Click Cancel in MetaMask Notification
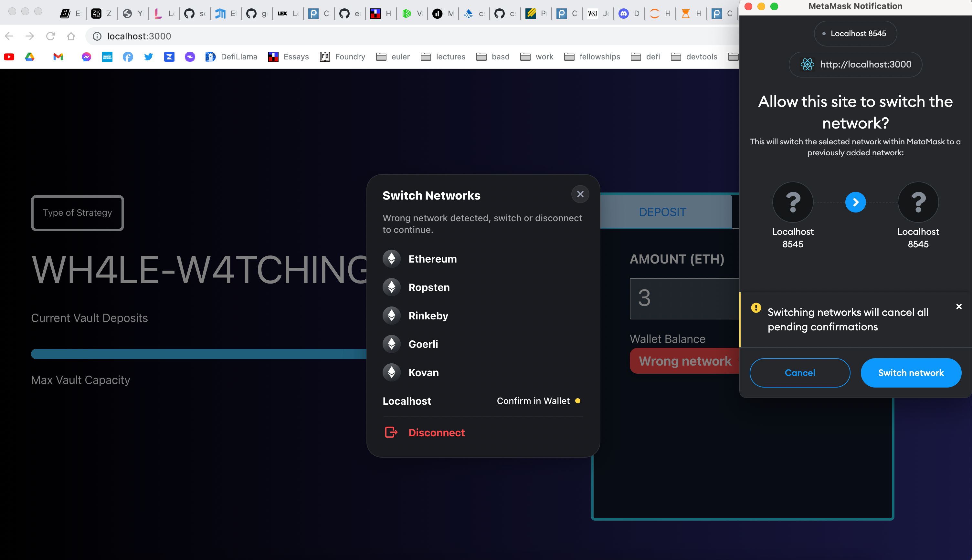972x560 pixels. 800,373
